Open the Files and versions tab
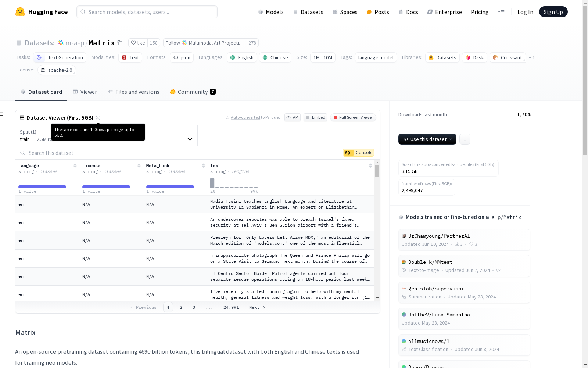588x368 pixels. [x=133, y=92]
